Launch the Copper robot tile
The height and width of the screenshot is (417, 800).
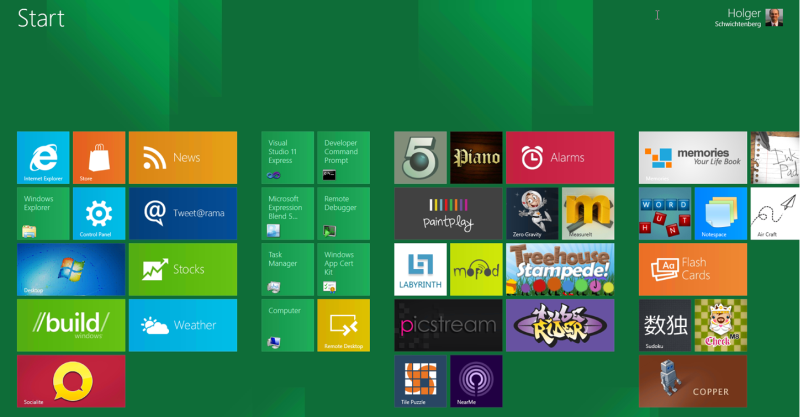tap(693, 381)
